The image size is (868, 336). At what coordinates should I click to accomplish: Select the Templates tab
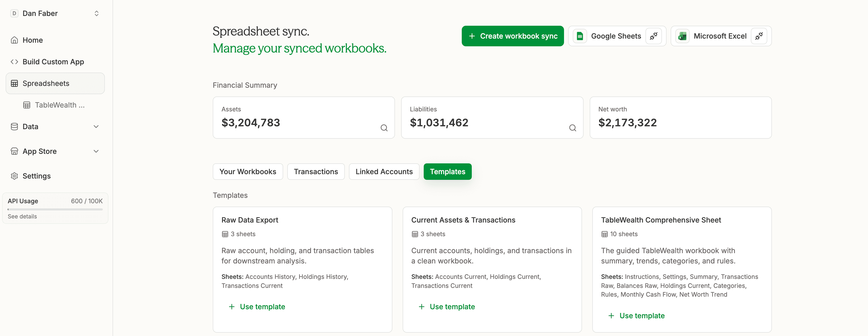coord(447,172)
